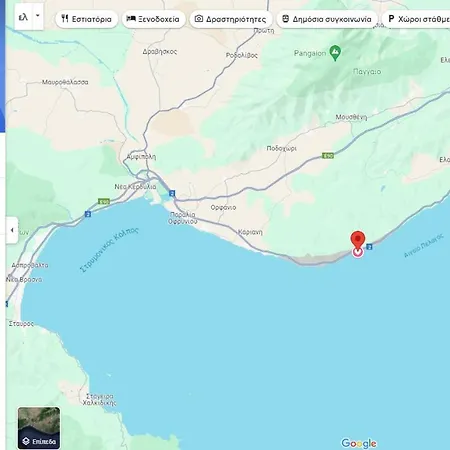The height and width of the screenshot is (450, 450).
Task: Show Δημόσια συγκοινωνία transit chip
Action: pos(327,19)
